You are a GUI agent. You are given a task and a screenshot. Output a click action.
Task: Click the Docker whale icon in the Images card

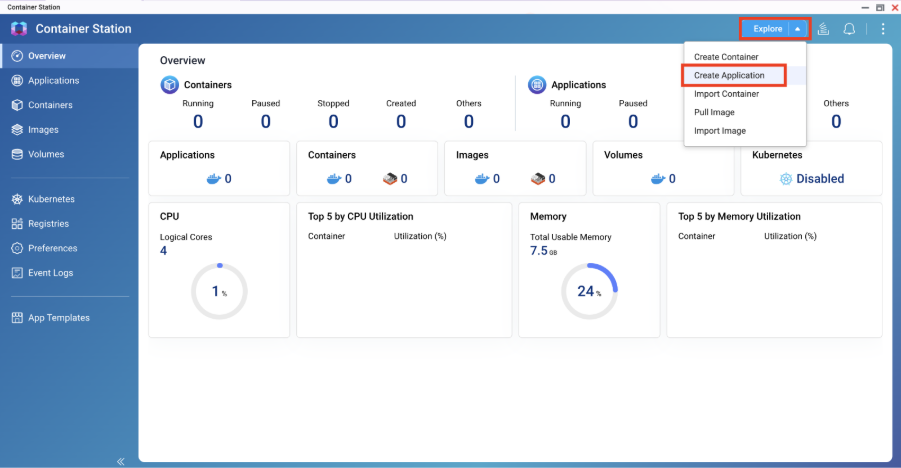coord(482,179)
